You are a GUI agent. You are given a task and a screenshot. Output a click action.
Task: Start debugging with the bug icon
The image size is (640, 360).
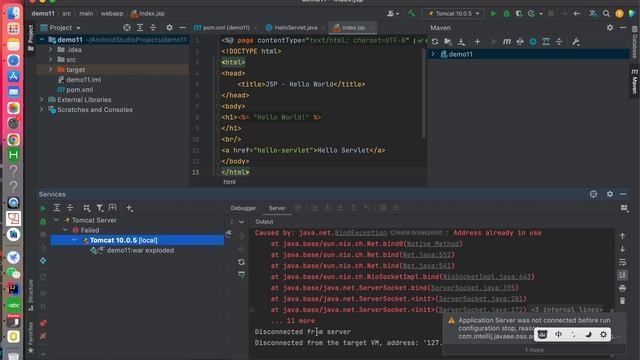(x=506, y=13)
